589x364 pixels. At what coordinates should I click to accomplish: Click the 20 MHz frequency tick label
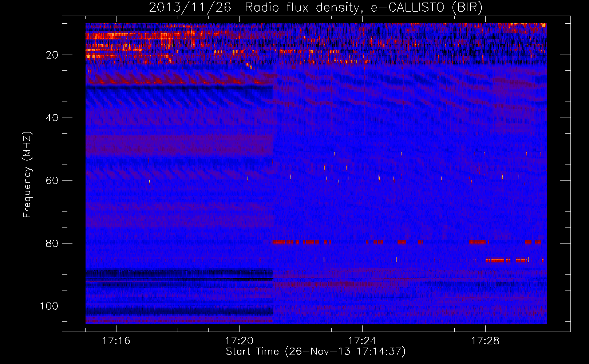(52, 55)
